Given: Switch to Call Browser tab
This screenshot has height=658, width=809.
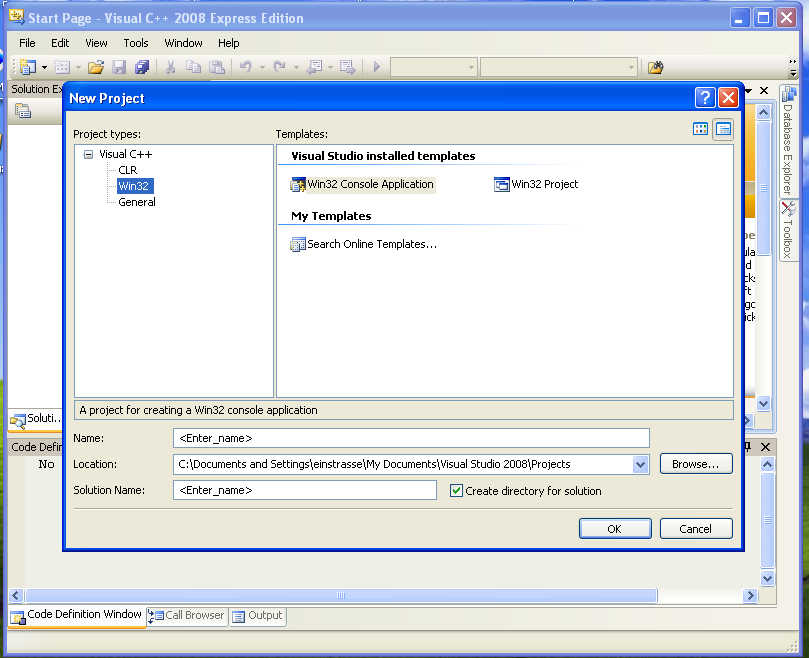Looking at the screenshot, I should pyautogui.click(x=187, y=615).
